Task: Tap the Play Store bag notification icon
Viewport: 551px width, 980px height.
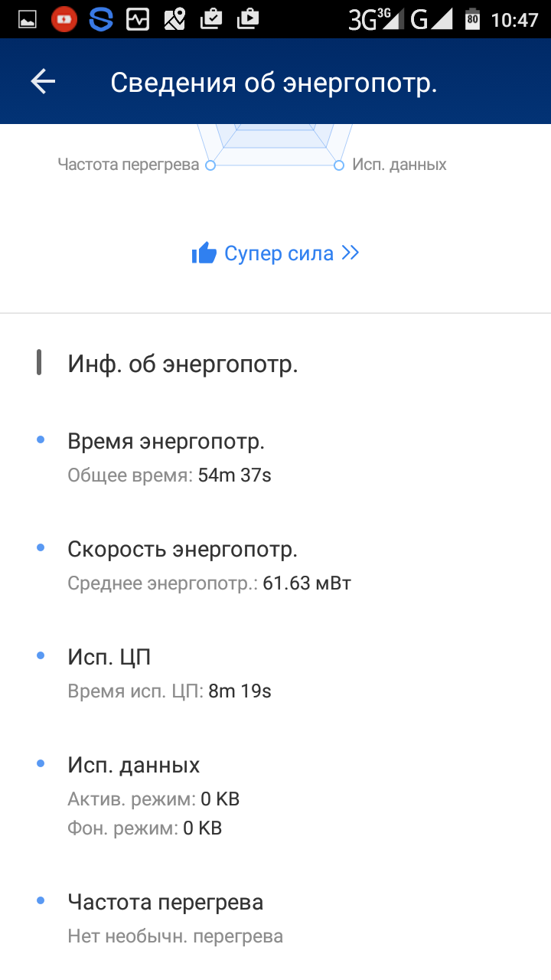Action: 248,19
